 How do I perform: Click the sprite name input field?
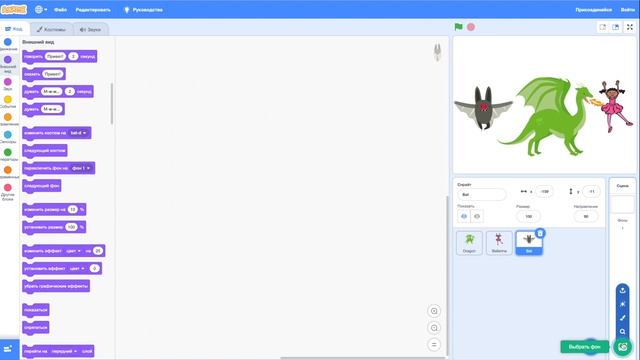coord(482,194)
